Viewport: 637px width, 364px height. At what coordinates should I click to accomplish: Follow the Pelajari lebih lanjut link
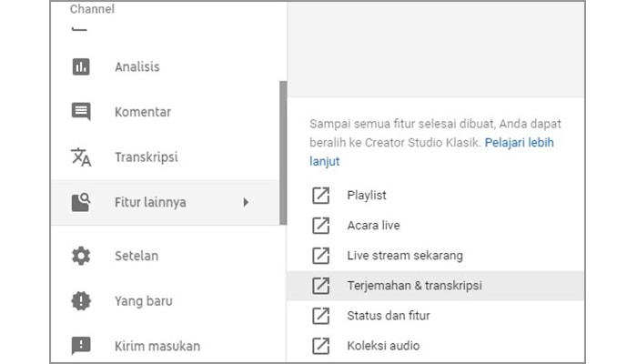pyautogui.click(x=519, y=143)
